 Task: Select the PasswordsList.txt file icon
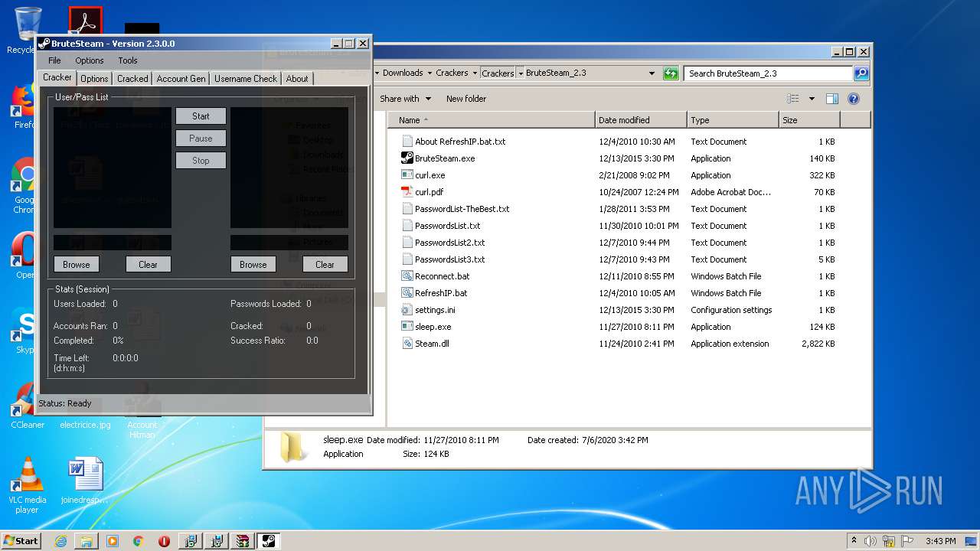point(407,226)
